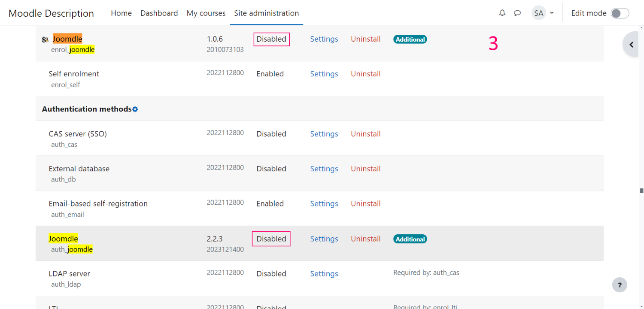
Task: Click Disabled status in auth_joomdle row
Action: (x=271, y=239)
